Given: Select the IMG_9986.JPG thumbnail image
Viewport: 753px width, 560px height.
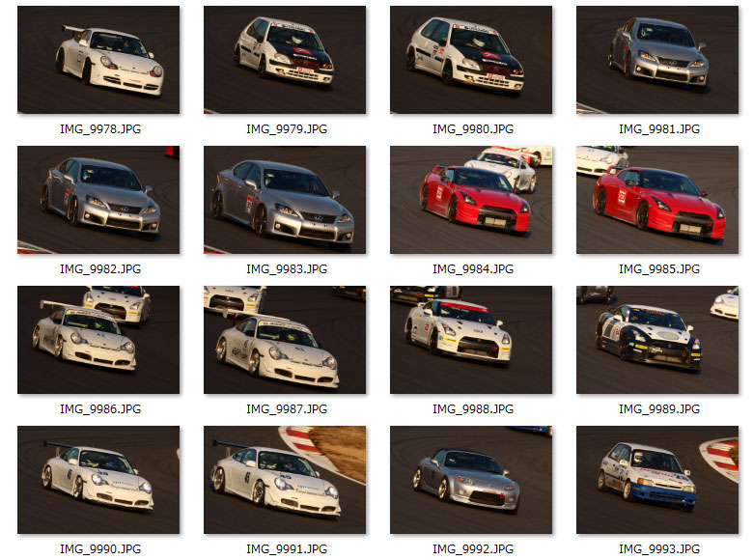Looking at the screenshot, I should click(x=98, y=340).
